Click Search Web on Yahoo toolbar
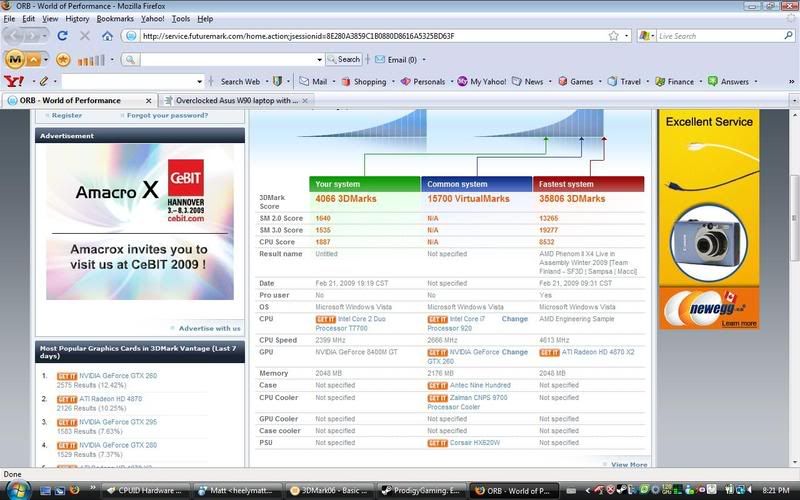Viewport: 800px width, 500px height. pyautogui.click(x=240, y=81)
